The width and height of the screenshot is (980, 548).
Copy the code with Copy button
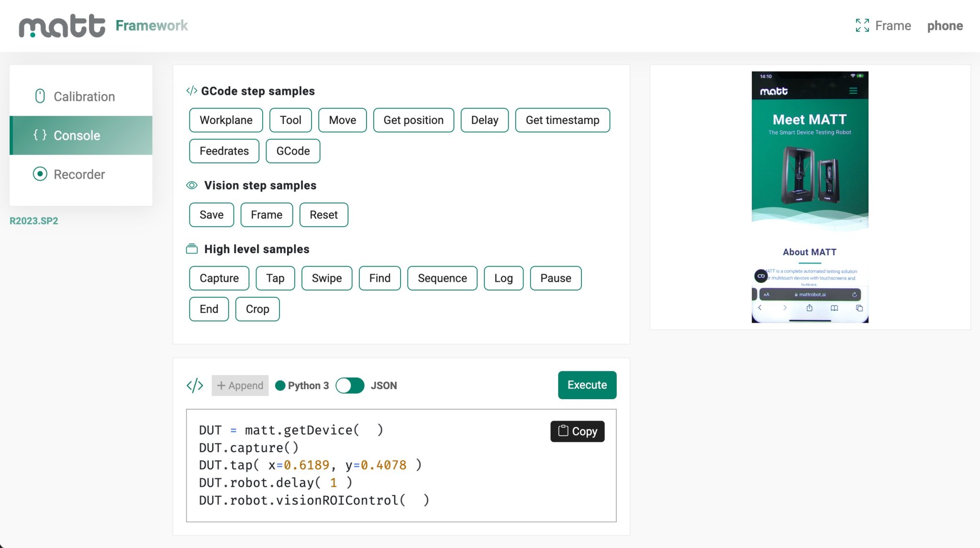[x=577, y=431]
